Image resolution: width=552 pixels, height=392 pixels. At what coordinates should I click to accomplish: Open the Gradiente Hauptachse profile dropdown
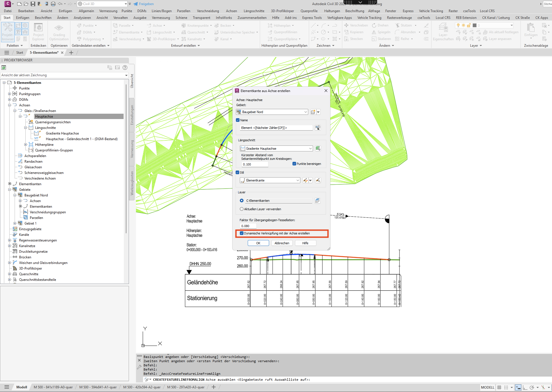click(276, 149)
